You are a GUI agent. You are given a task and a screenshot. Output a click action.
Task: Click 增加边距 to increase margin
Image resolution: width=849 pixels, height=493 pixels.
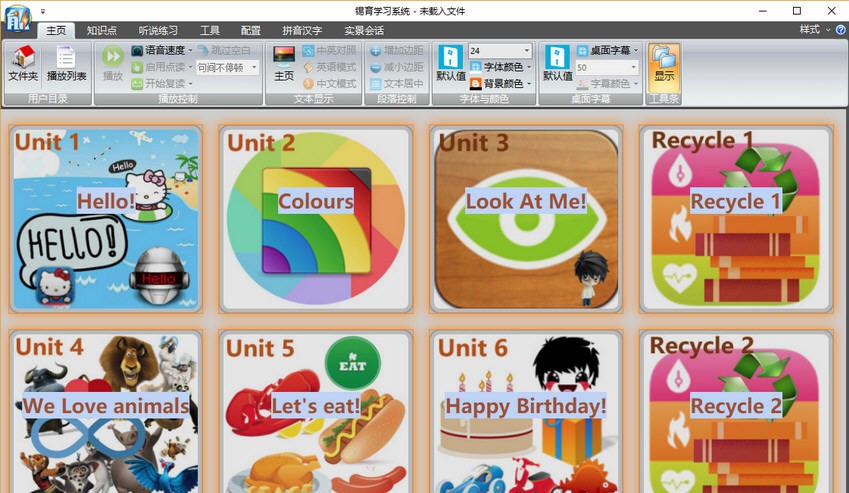click(x=396, y=50)
